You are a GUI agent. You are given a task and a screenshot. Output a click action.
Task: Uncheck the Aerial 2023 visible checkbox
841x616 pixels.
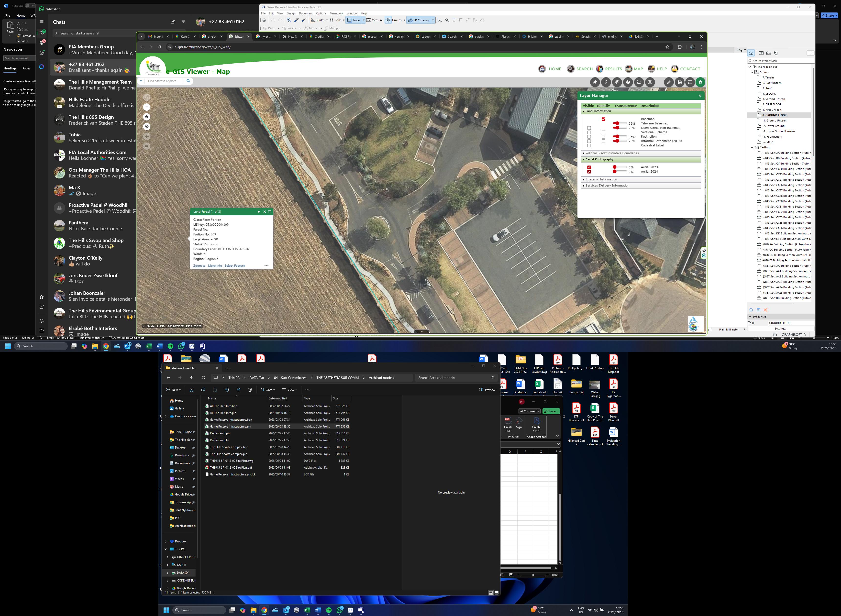(589, 167)
